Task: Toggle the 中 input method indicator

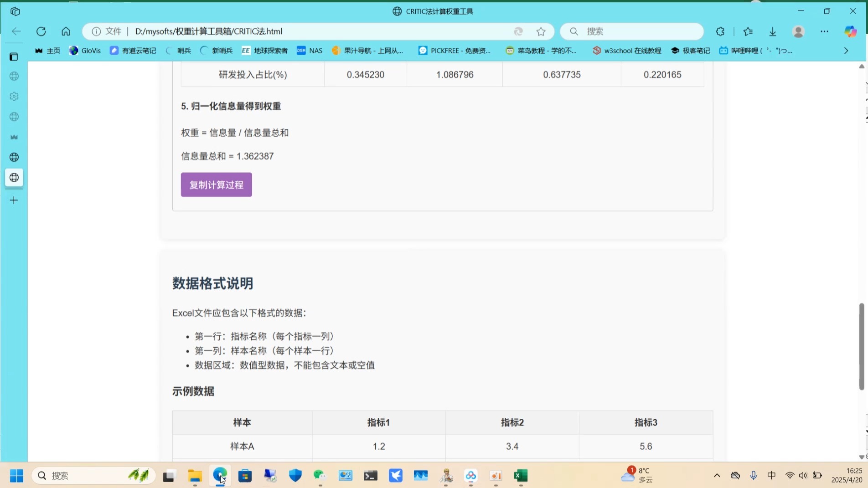Action: (x=771, y=476)
